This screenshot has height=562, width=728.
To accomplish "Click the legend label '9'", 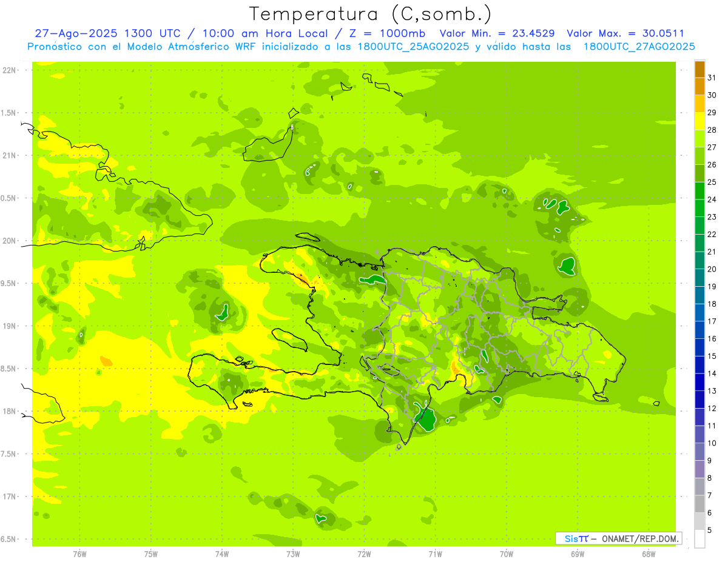I will (x=709, y=461).
